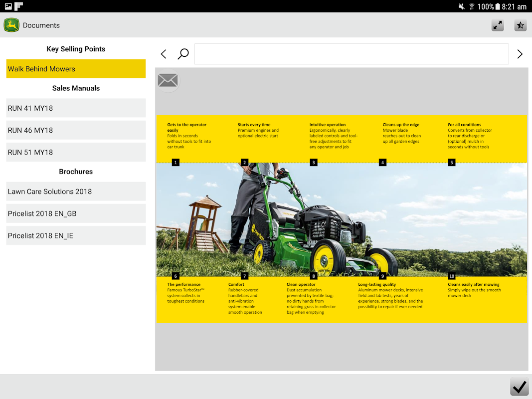Open Pricelist 2018 EN_IE
This screenshot has width=532, height=399.
pos(76,235)
